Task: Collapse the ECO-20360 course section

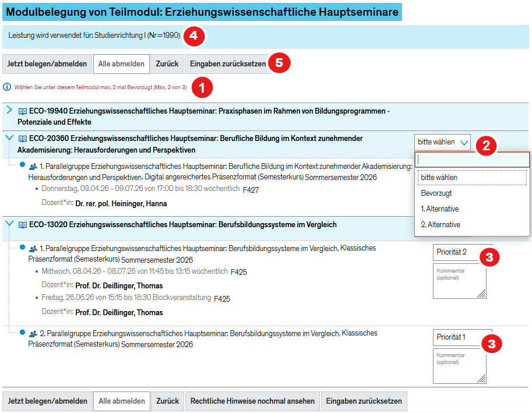Action: point(9,138)
